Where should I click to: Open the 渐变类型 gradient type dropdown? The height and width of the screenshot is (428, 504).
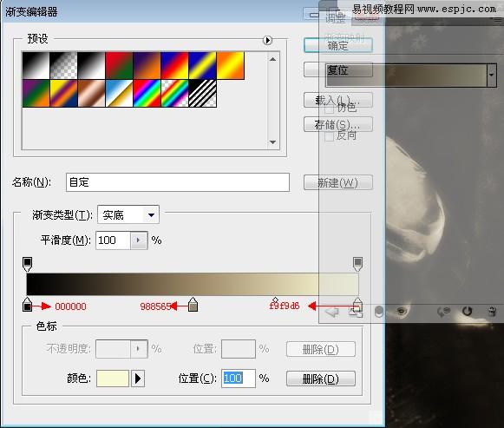click(x=128, y=214)
